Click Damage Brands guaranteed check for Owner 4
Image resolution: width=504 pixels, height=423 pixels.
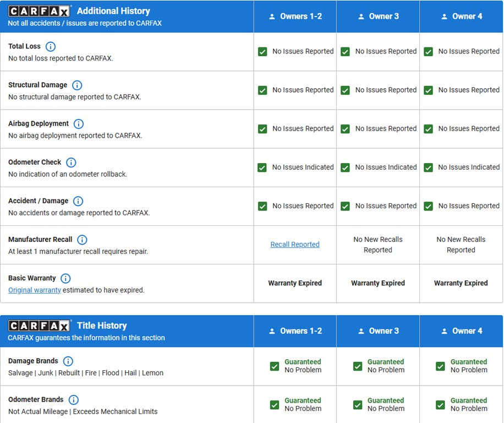[440, 366]
